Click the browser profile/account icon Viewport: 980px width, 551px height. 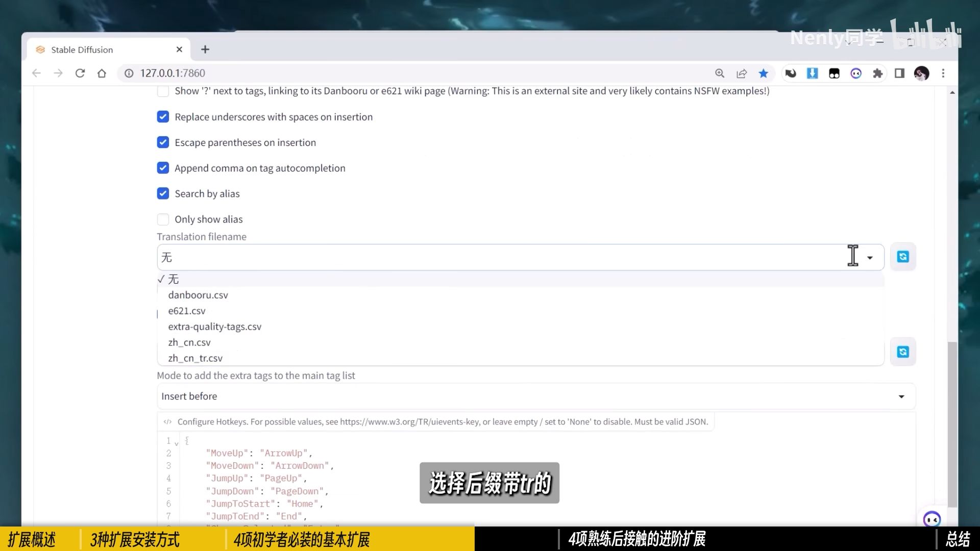(921, 72)
